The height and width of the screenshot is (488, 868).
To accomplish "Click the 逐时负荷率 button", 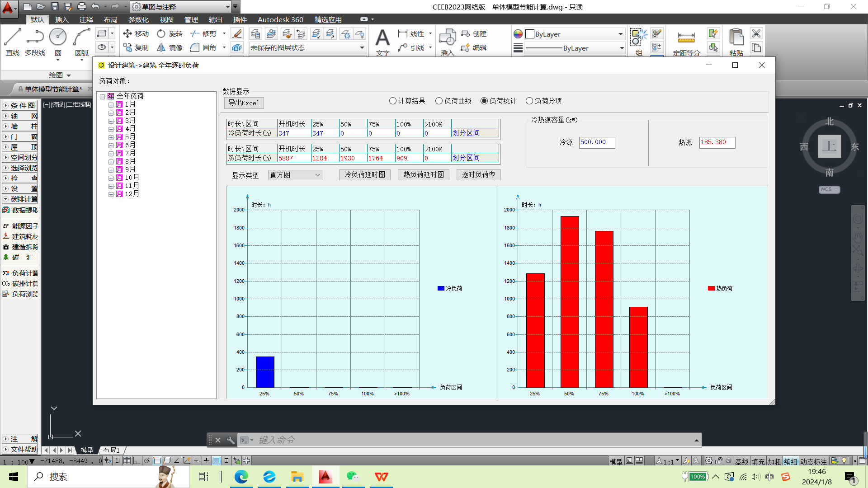I will (x=478, y=175).
